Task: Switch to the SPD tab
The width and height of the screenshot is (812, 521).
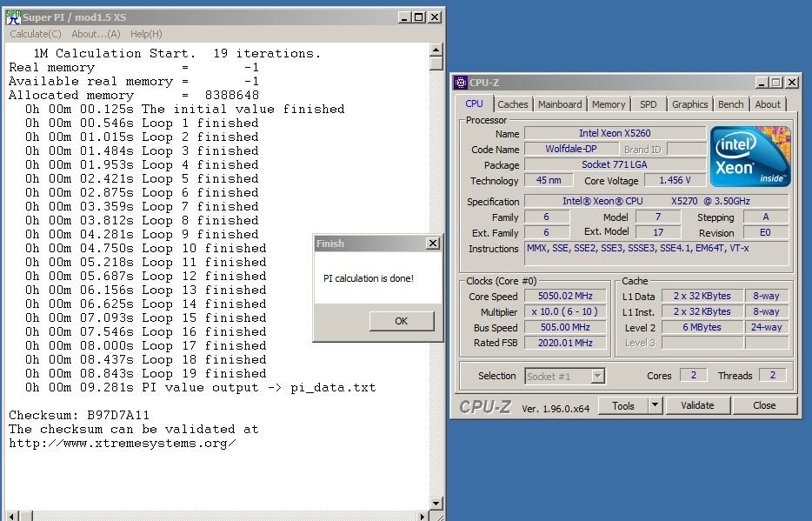Action: 648,104
